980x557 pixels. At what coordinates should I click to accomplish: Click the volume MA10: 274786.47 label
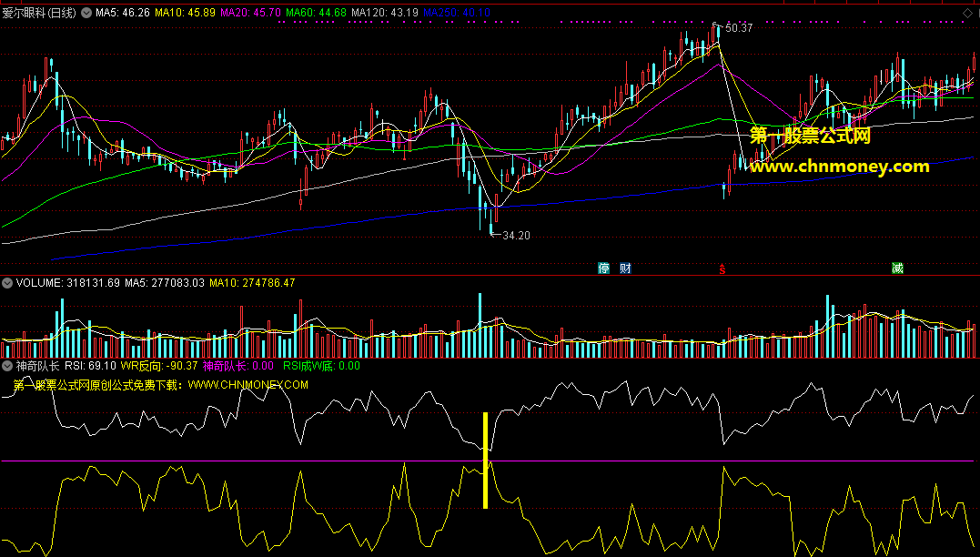(252, 283)
